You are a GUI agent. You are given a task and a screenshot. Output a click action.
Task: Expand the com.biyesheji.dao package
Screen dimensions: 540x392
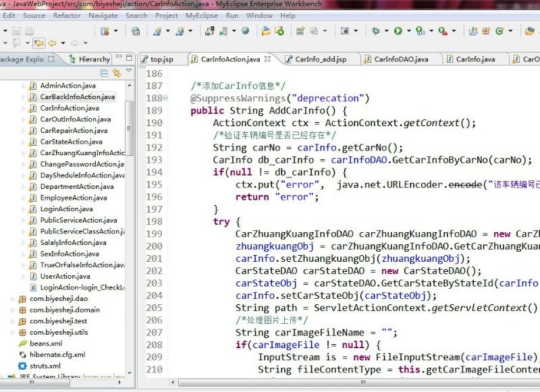pyautogui.click(x=12, y=299)
